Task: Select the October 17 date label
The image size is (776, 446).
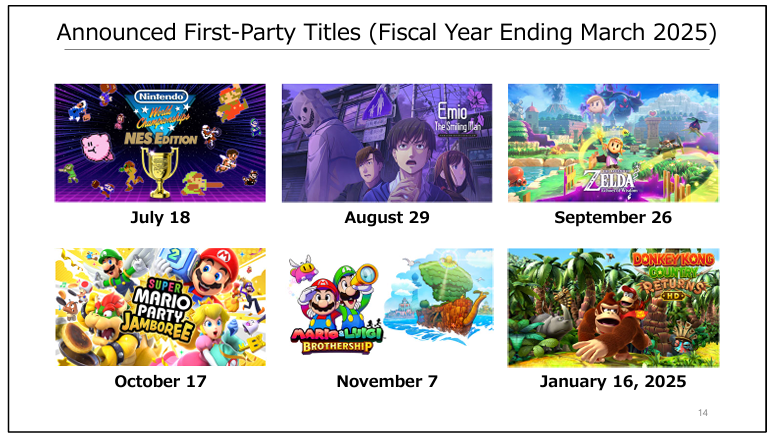Action: [x=160, y=381]
